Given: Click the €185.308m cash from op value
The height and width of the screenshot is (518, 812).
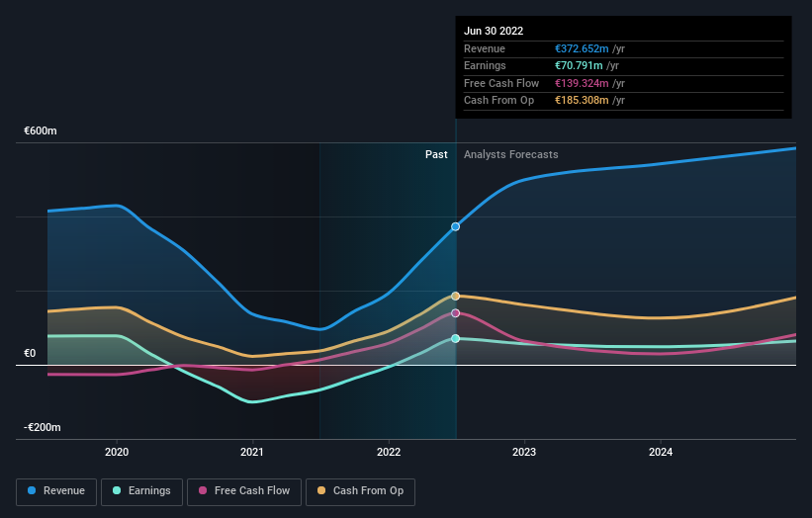Looking at the screenshot, I should pos(582,101).
